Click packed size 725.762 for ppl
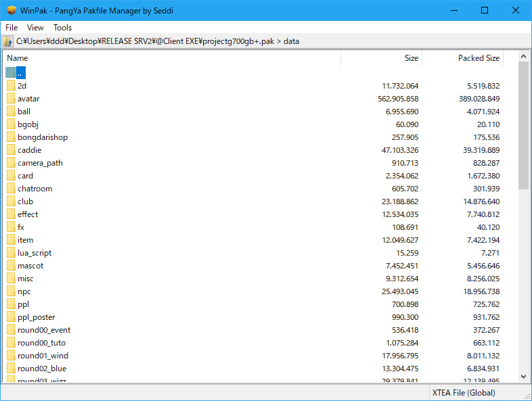 486,304
